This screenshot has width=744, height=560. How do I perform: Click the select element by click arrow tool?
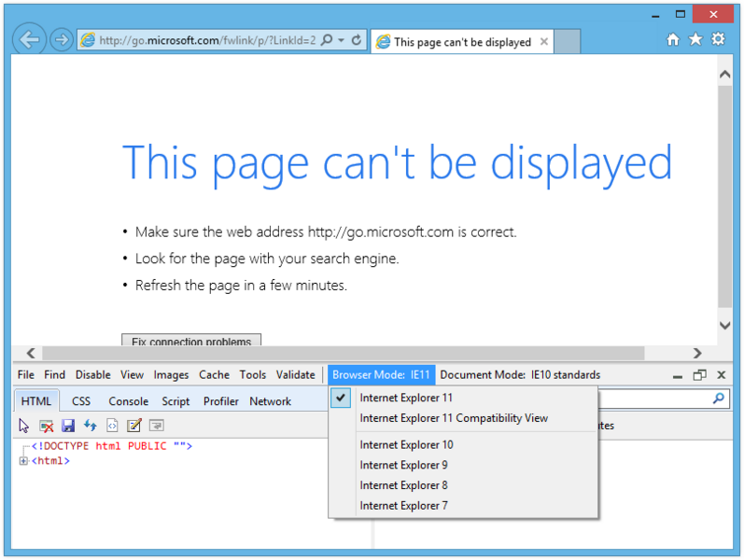click(x=24, y=426)
